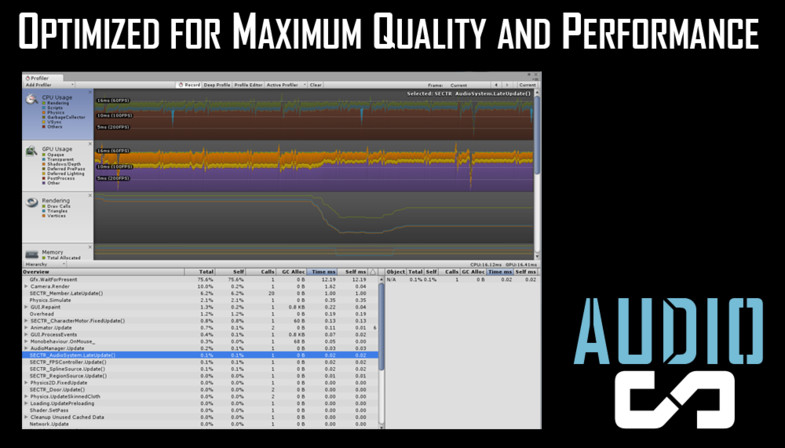Expand the Cleanup Unused Cached Data row

tap(26, 417)
